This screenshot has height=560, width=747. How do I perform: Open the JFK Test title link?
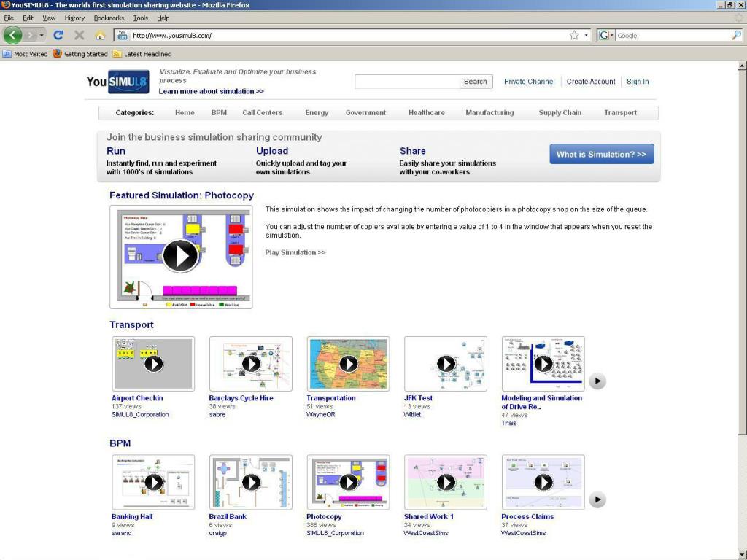coord(418,398)
